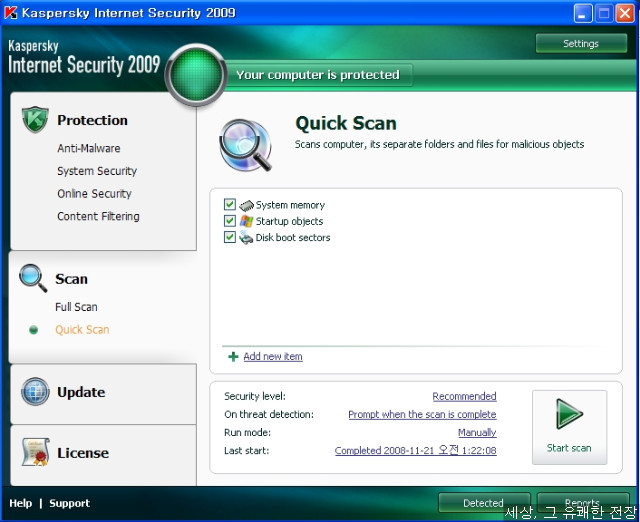Image resolution: width=640 pixels, height=522 pixels.
Task: Select System Security under Protection
Action: point(97,171)
